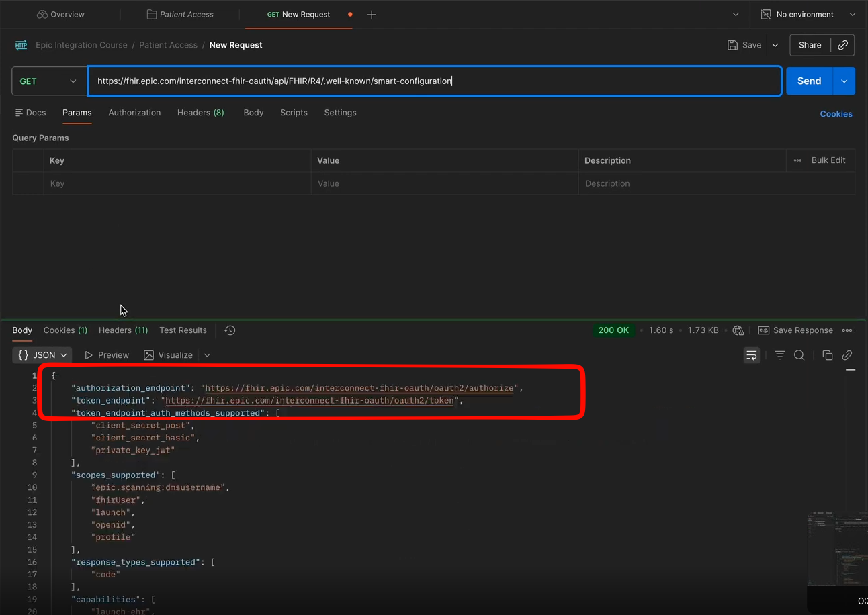Viewport: 868px width, 615px height.
Task: Open the Test Results tab
Action: (x=183, y=330)
